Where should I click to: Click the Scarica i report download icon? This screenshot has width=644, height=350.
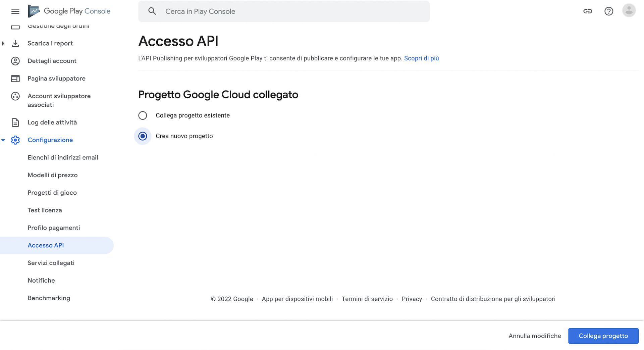15,43
